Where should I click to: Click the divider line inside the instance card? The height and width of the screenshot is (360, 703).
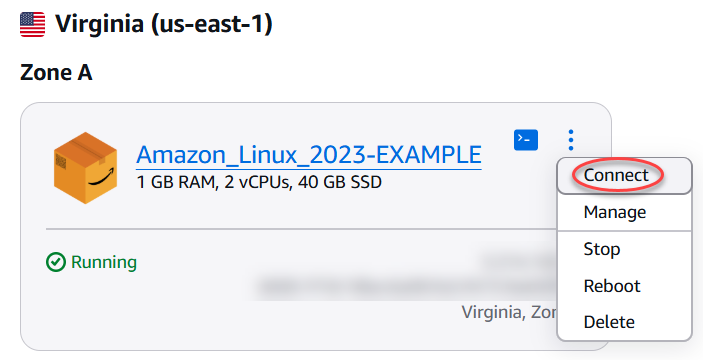[x=301, y=230]
